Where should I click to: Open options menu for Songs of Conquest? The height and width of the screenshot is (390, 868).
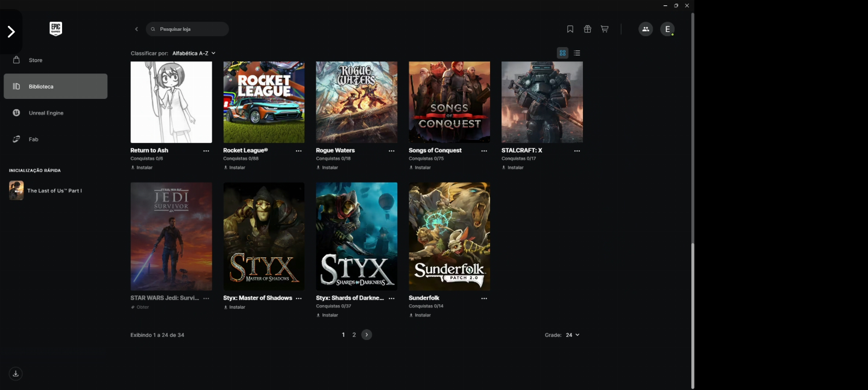(x=484, y=151)
